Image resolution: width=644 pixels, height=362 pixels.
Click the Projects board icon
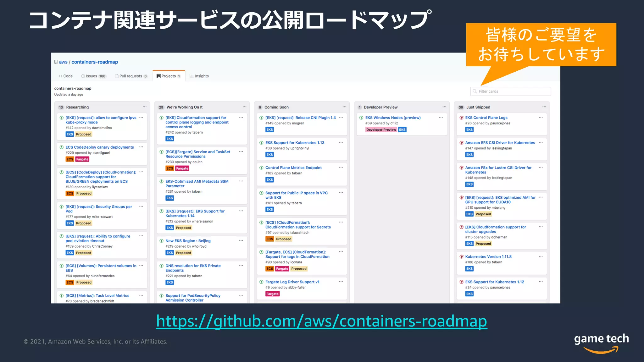(158, 76)
